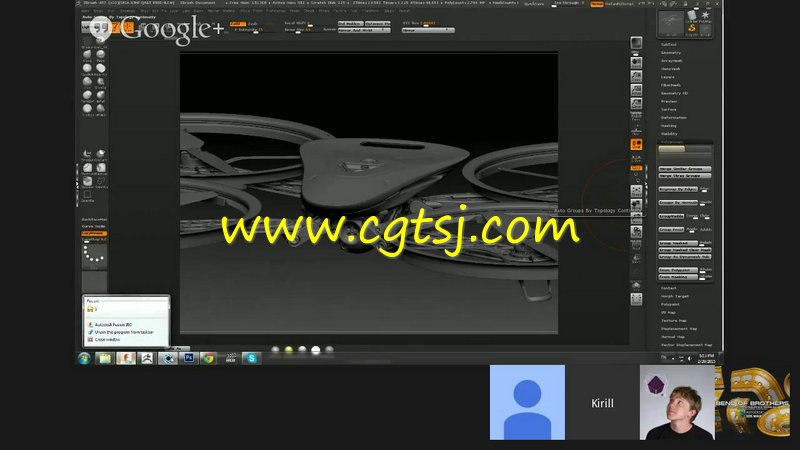This screenshot has width=800, height=450.
Task: Expand the UV Map sub-palette
Action: (x=668, y=312)
